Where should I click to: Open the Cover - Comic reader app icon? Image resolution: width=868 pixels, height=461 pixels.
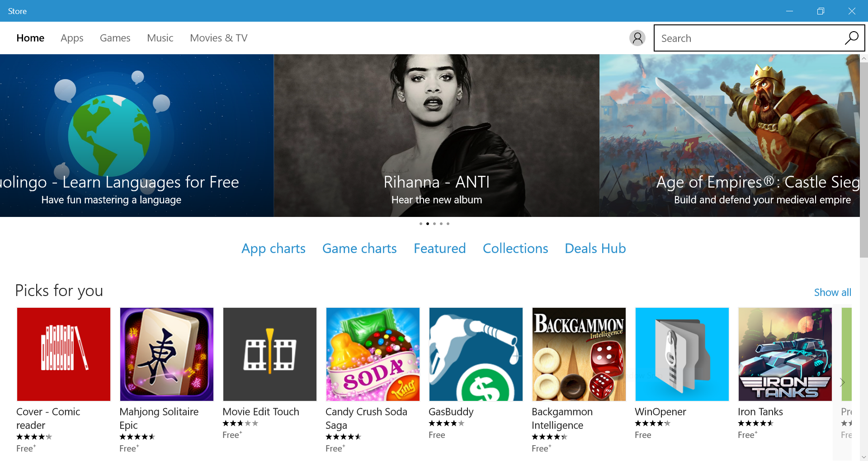click(64, 354)
